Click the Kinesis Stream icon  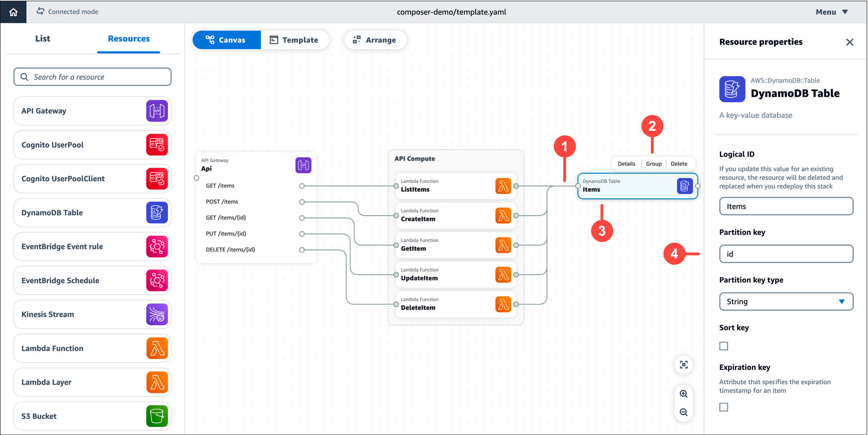coord(157,314)
